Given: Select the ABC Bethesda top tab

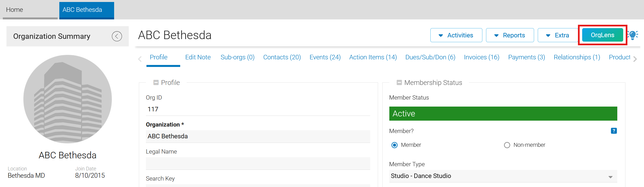Looking at the screenshot, I should point(87,10).
